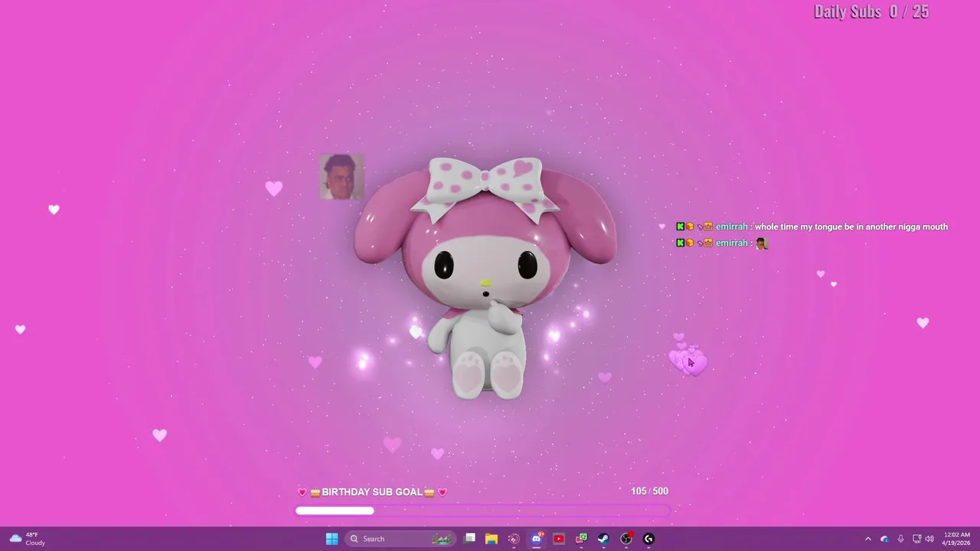Open Task View from the taskbar
Screen dimensions: 980x551
469,539
